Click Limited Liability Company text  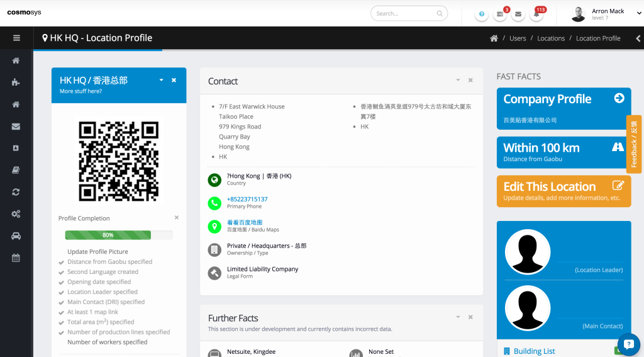(262, 269)
